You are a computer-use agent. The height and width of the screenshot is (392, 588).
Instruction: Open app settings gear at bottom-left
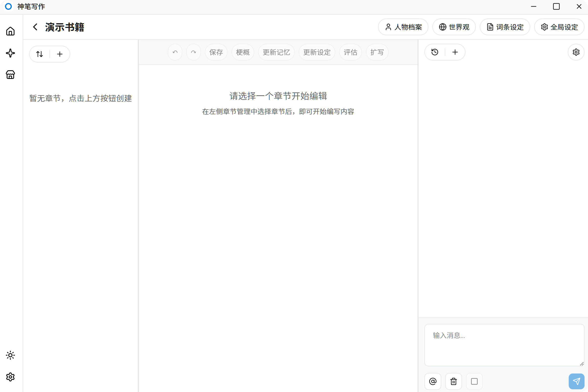tap(10, 377)
